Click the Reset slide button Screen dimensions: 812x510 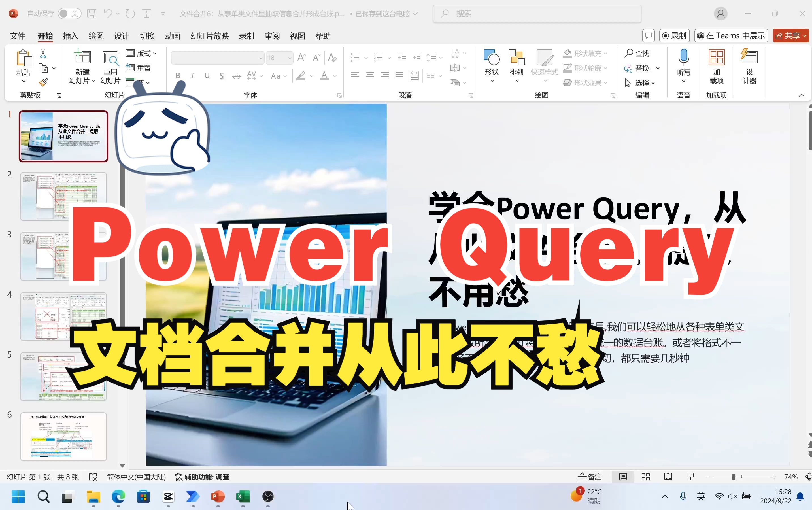(139, 68)
